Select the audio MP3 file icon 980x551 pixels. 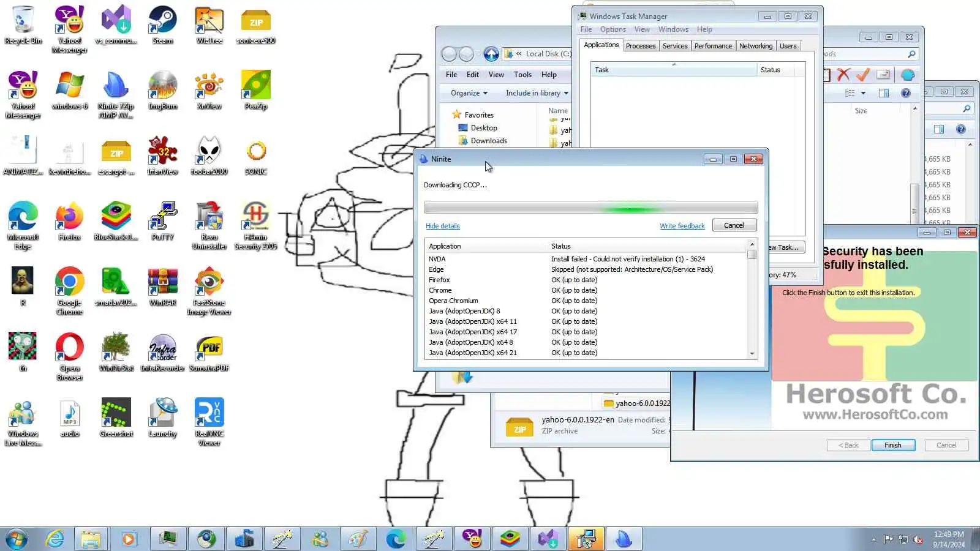coord(70,418)
